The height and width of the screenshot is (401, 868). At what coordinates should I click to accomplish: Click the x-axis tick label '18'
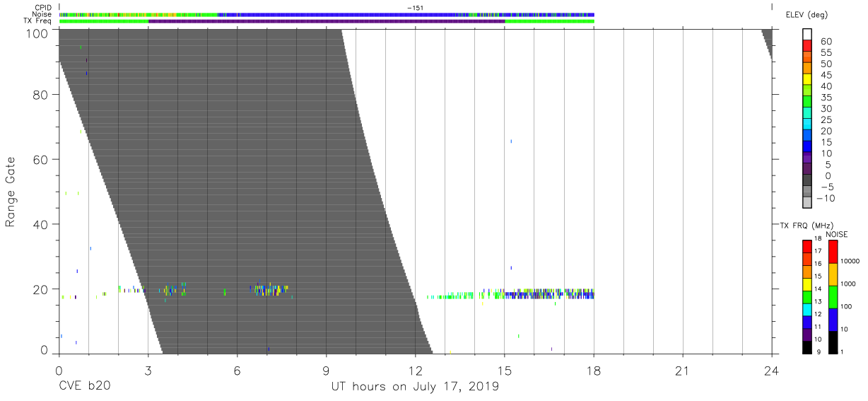594,371
